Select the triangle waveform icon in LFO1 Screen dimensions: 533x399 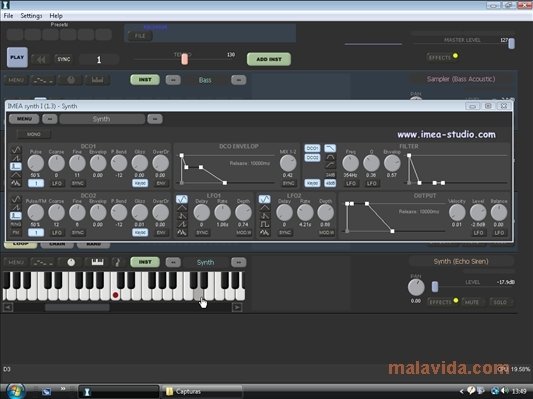182,208
